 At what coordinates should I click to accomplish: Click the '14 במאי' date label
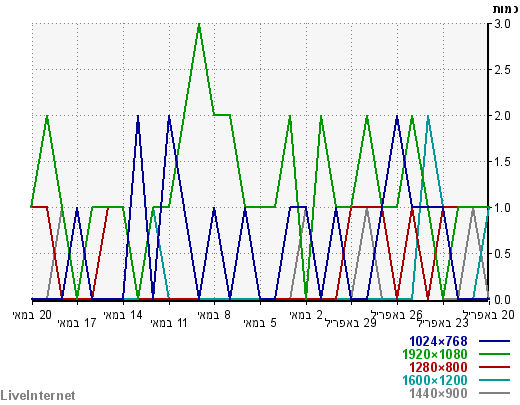pyautogui.click(x=123, y=315)
